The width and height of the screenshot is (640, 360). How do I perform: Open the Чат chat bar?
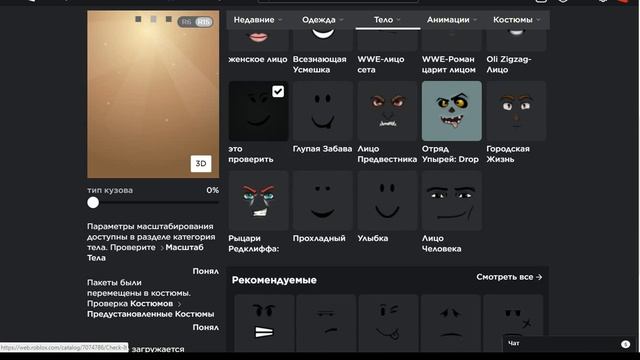click(x=567, y=344)
